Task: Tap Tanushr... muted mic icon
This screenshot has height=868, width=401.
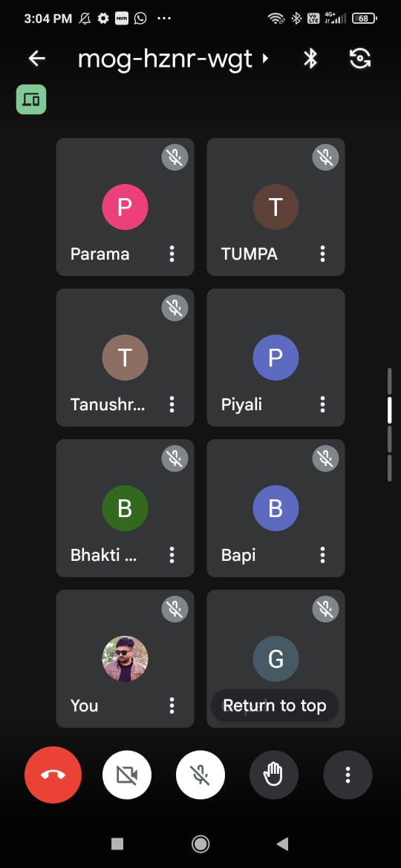Action: click(175, 308)
